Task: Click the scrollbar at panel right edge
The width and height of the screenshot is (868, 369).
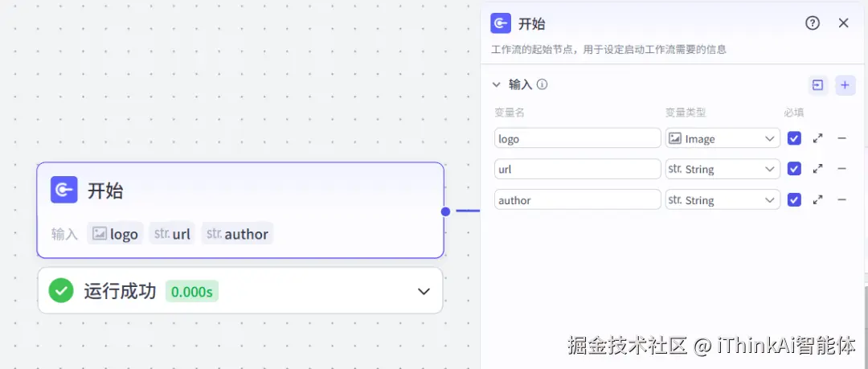Action: coord(866,305)
